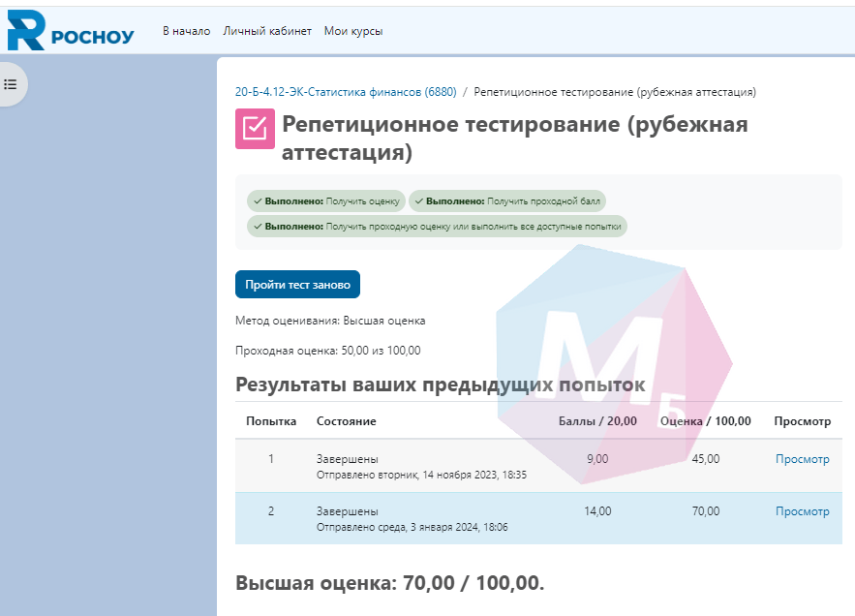Click the РОСНОУ logo
The width and height of the screenshot is (855, 616).
(70, 31)
